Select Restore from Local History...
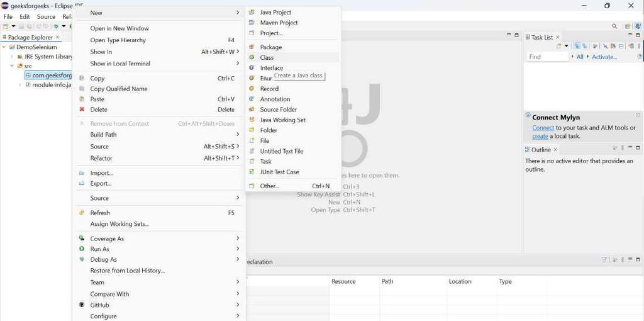The image size is (644, 321). 127,271
